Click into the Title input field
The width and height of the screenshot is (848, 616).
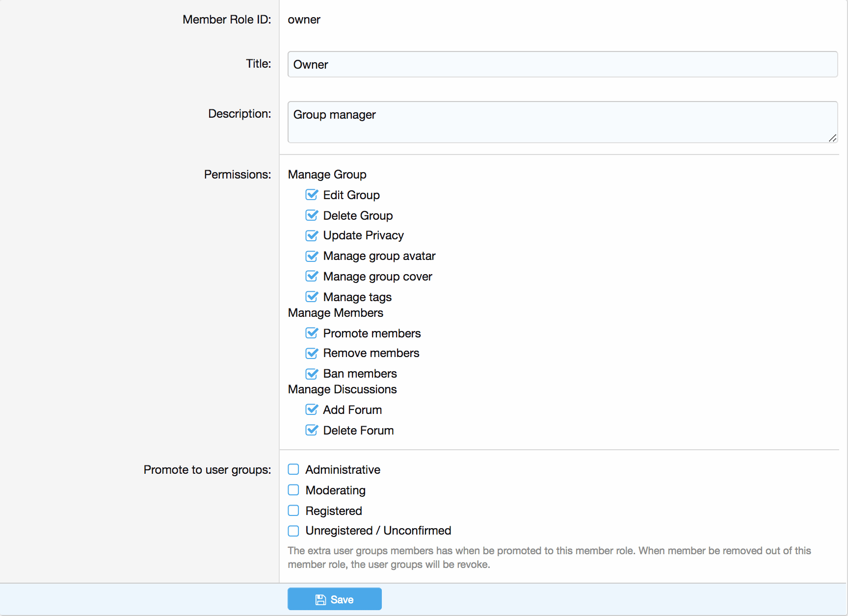[562, 64]
